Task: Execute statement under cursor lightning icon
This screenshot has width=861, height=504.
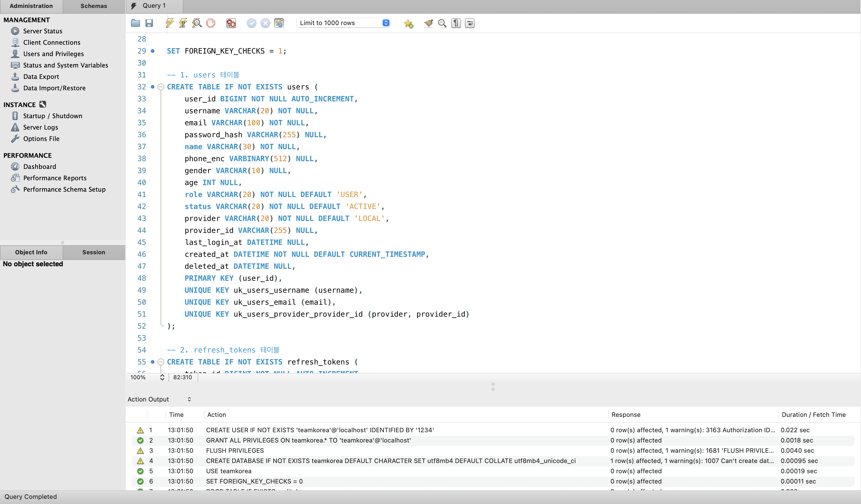Action: [183, 23]
